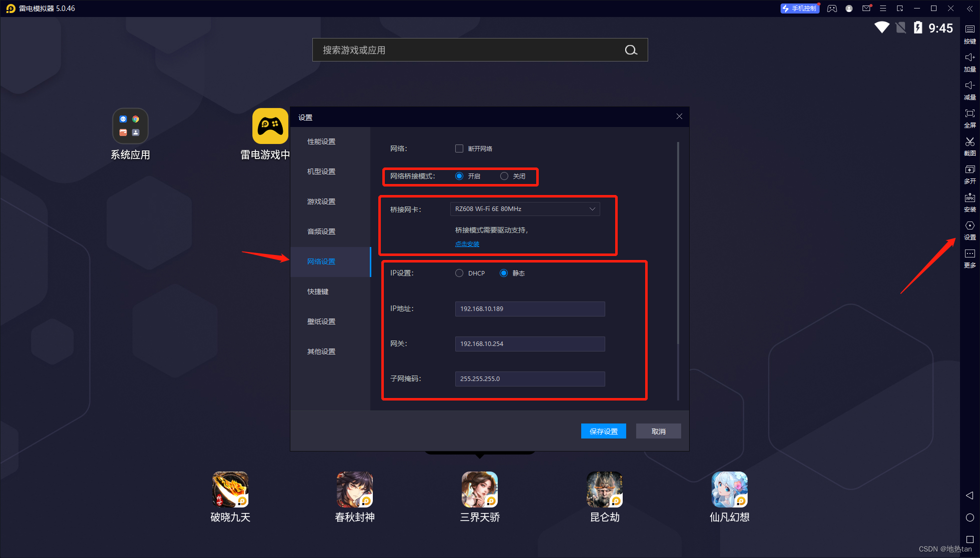Screen dimensions: 980x558
Task: Switch to the 性能设置 tab
Action: coord(321,141)
